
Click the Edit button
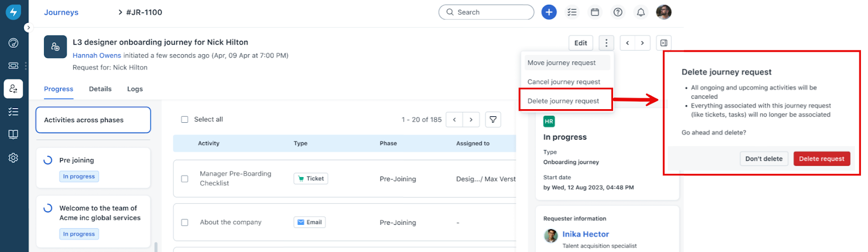coord(580,43)
